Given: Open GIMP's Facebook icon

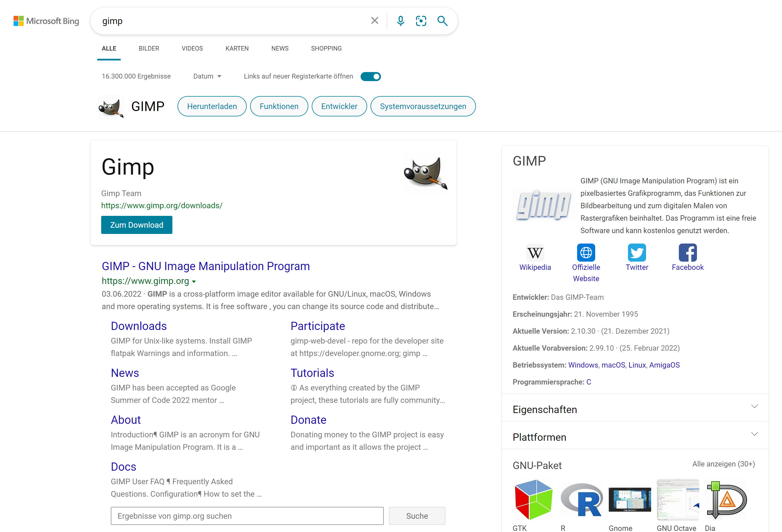Looking at the screenshot, I should 687,253.
